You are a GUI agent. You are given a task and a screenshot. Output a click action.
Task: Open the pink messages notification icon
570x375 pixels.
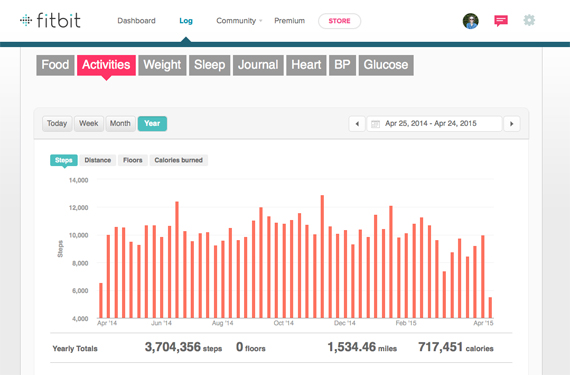501,21
